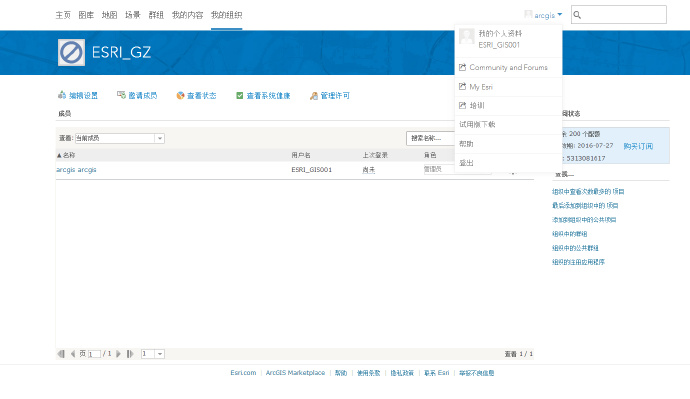Screen dimensions: 690x399
Task: Sort members by 名称 column
Action: [66, 155]
